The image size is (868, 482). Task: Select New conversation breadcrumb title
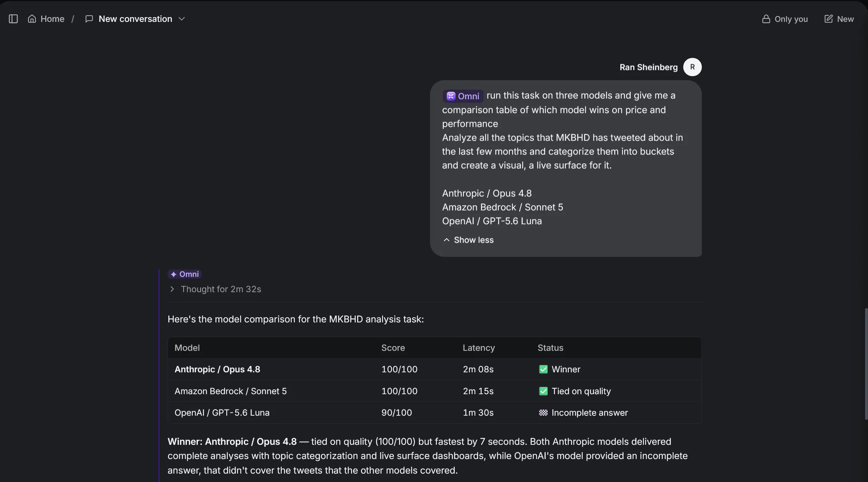coord(135,19)
